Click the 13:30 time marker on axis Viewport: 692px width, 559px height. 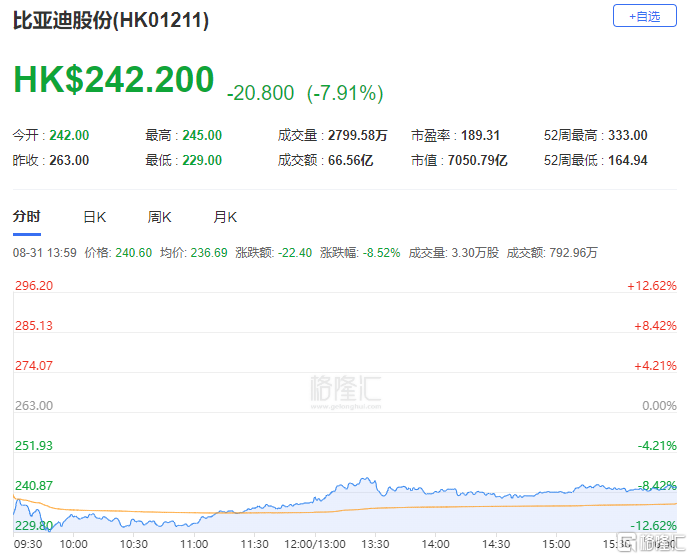375,544
